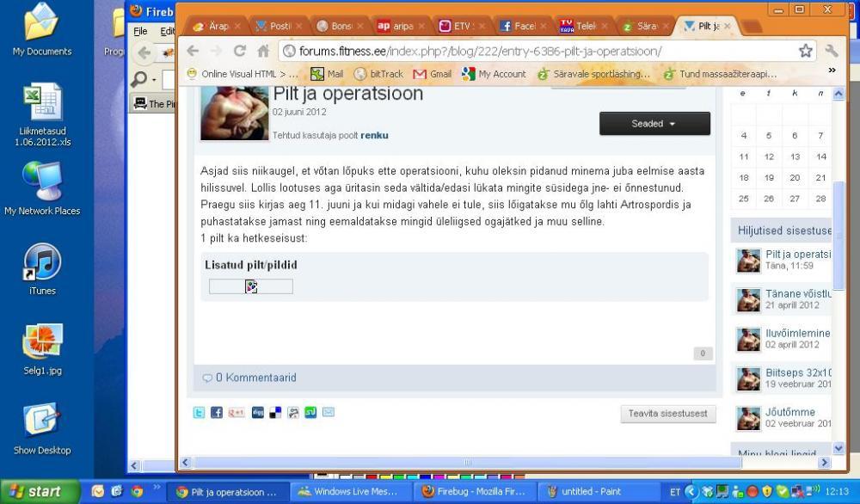This screenshot has height=504, width=860.
Task: Open Chrome's wrench settings menu
Action: click(x=832, y=51)
